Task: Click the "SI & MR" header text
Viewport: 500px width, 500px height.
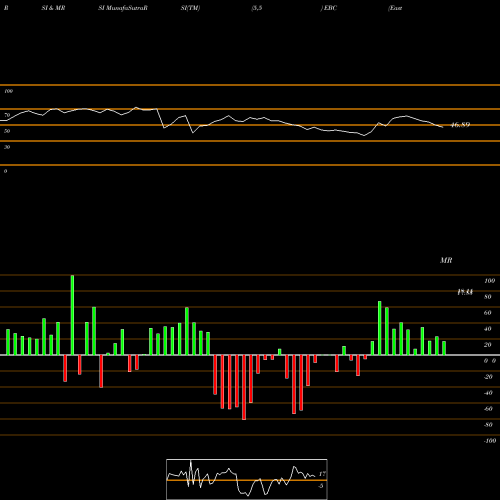Action: [53, 8]
